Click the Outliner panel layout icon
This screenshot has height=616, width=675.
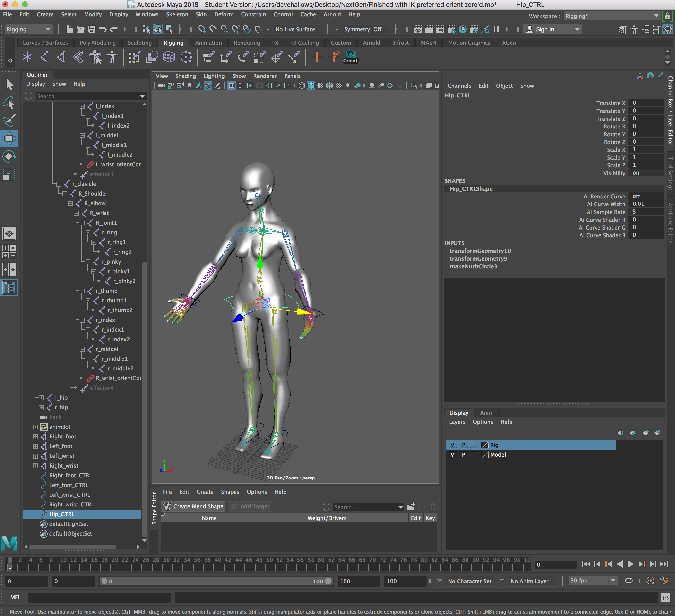point(9,288)
